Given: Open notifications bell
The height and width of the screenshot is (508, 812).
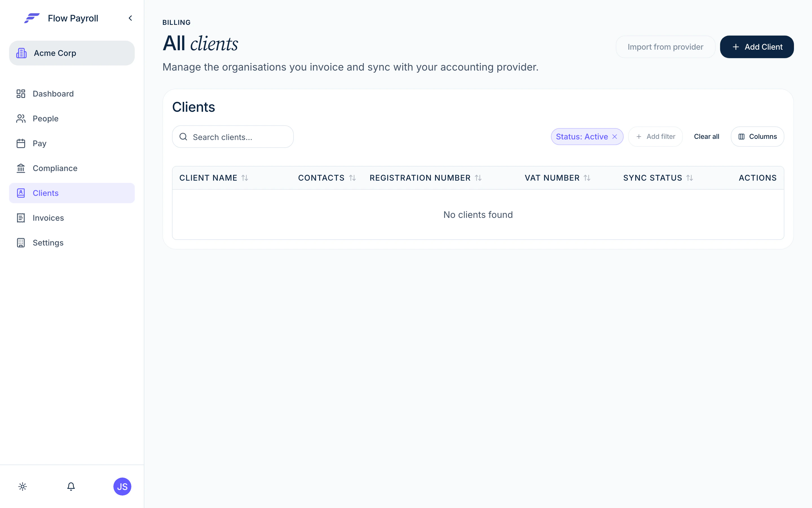Looking at the screenshot, I should 71,487.
